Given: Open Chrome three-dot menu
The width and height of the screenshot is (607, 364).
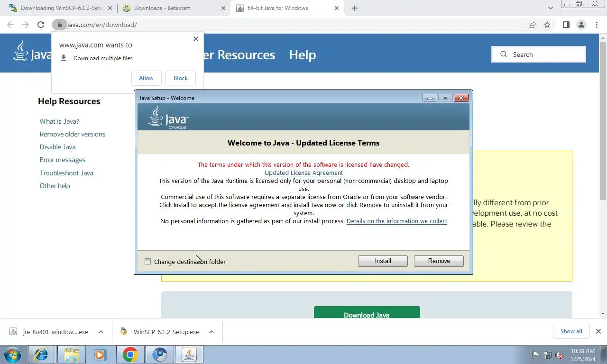Looking at the screenshot, I should (x=597, y=25).
